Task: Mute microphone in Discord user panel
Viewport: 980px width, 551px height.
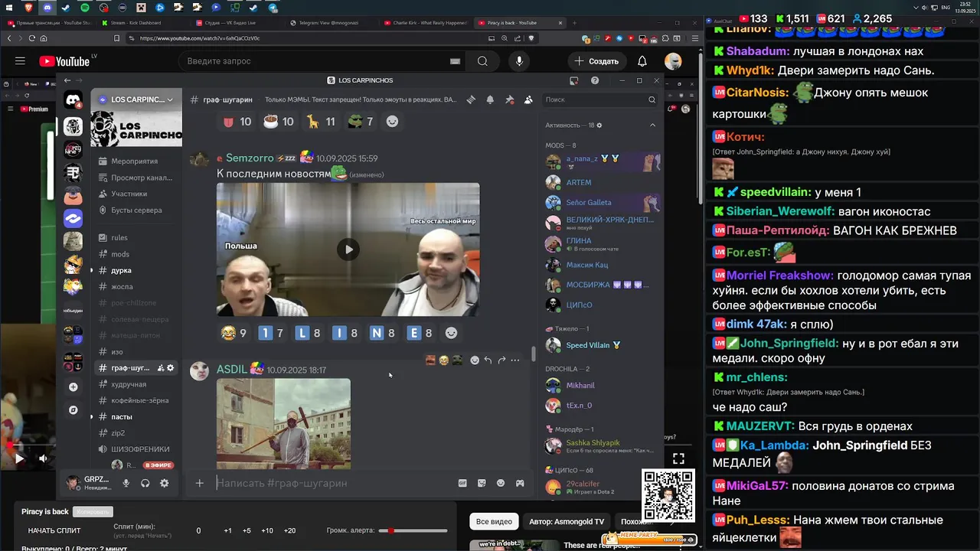Action: click(x=126, y=483)
